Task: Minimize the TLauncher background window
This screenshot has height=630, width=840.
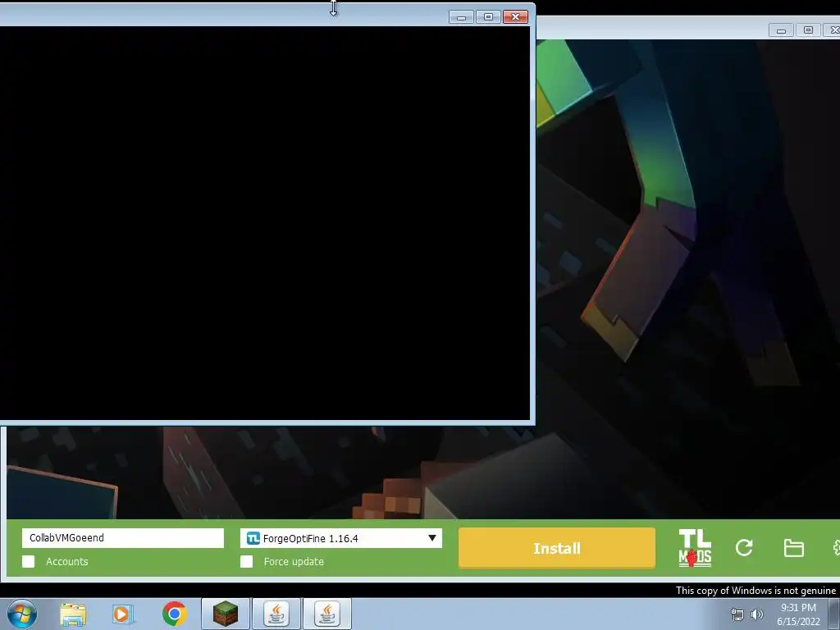Action: click(x=781, y=30)
